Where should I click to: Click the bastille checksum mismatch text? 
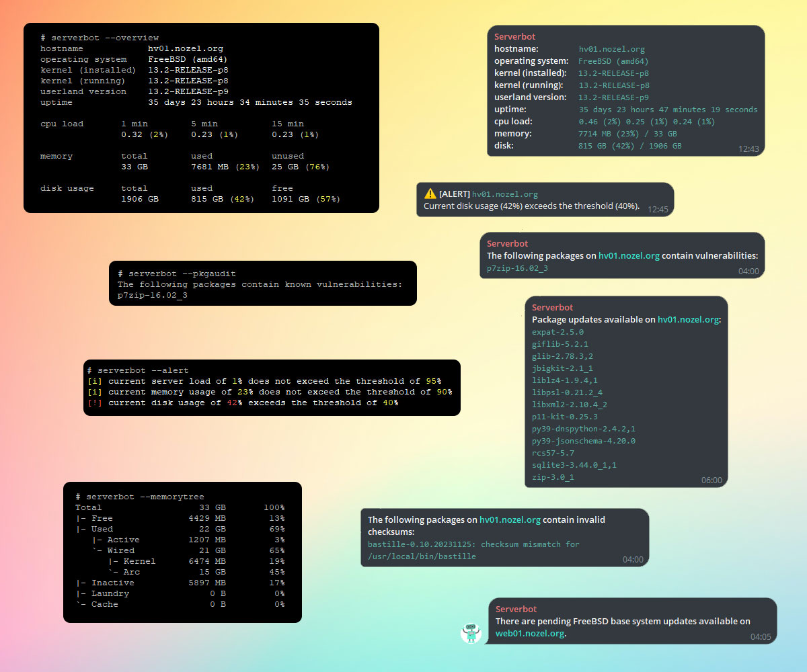[x=473, y=544]
